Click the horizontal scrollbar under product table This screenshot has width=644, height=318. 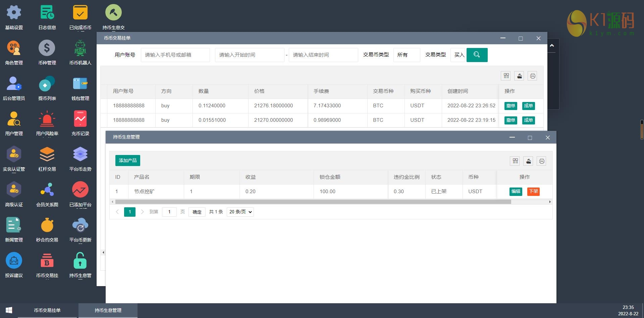(313, 202)
